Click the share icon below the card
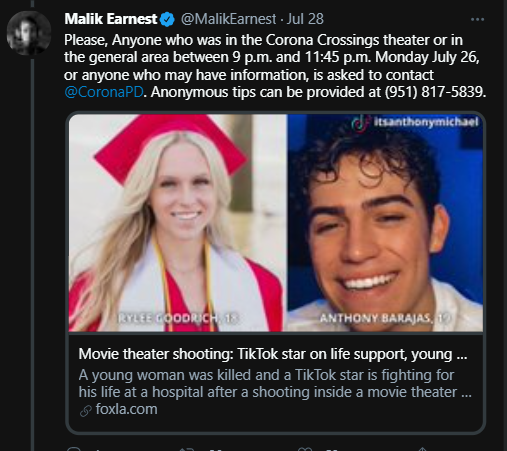This screenshot has width=507, height=451. click(x=422, y=449)
